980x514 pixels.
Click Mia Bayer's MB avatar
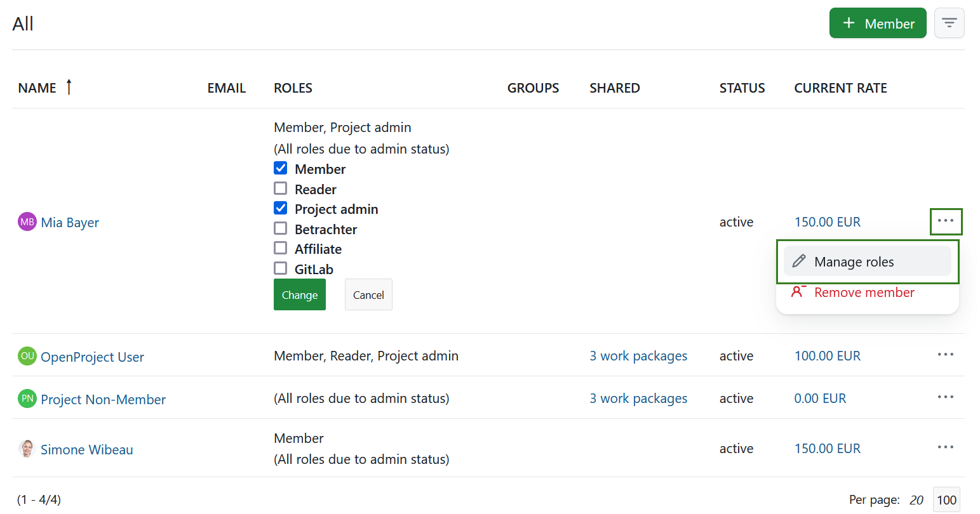pos(26,221)
